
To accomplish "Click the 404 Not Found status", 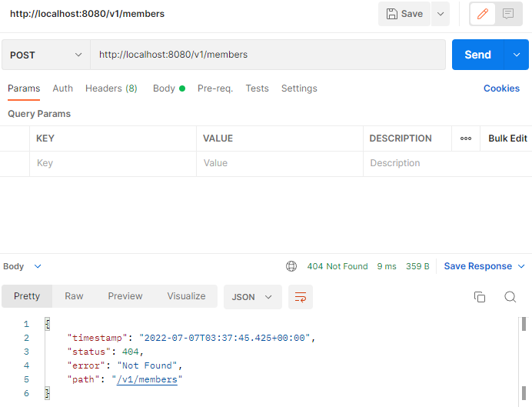I will 337,266.
